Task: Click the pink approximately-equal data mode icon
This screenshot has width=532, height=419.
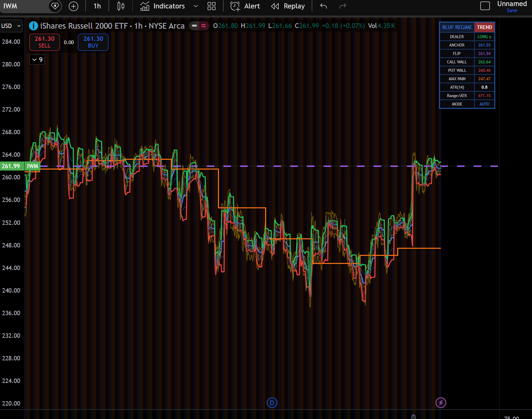Action: (x=204, y=26)
